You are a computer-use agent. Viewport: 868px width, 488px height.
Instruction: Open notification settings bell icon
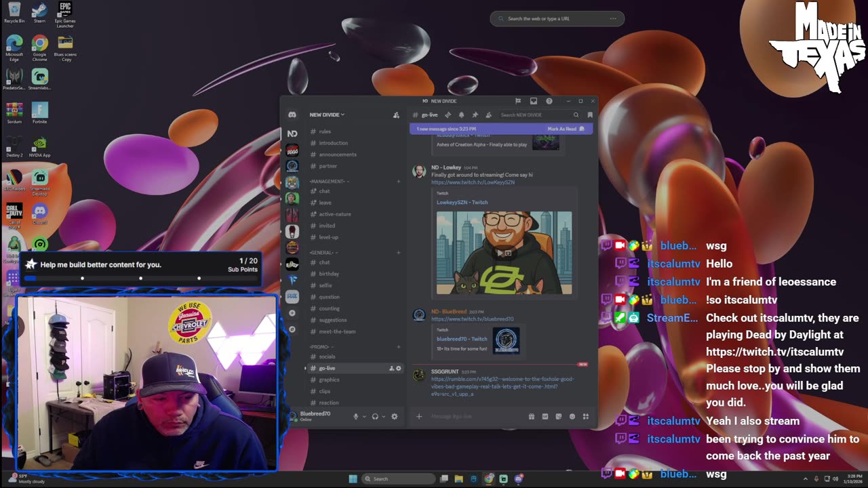[461, 115]
